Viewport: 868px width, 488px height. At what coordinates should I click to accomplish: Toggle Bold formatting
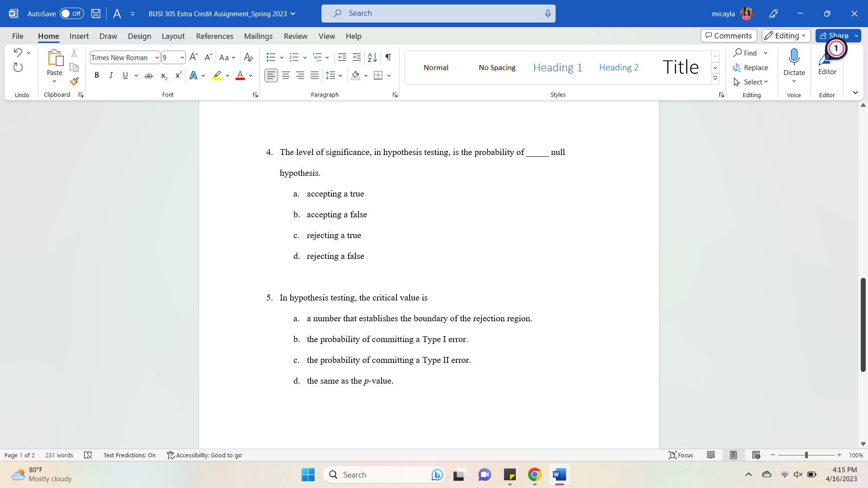pyautogui.click(x=96, y=75)
